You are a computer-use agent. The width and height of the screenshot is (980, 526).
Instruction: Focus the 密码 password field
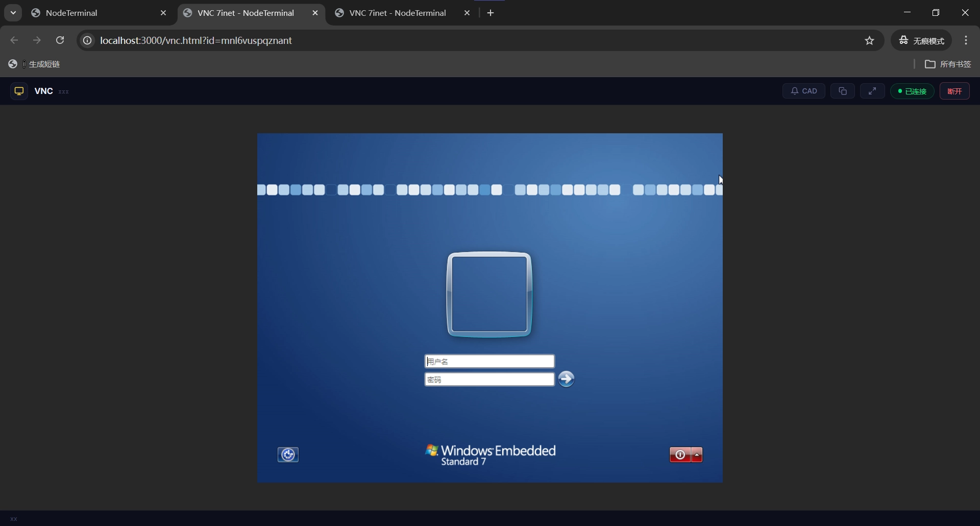(x=489, y=379)
